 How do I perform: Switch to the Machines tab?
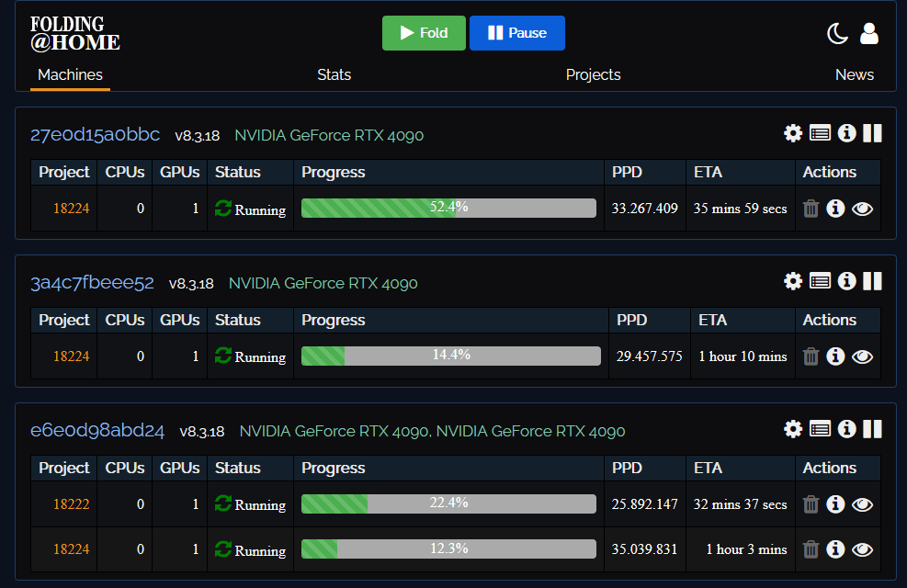[70, 74]
